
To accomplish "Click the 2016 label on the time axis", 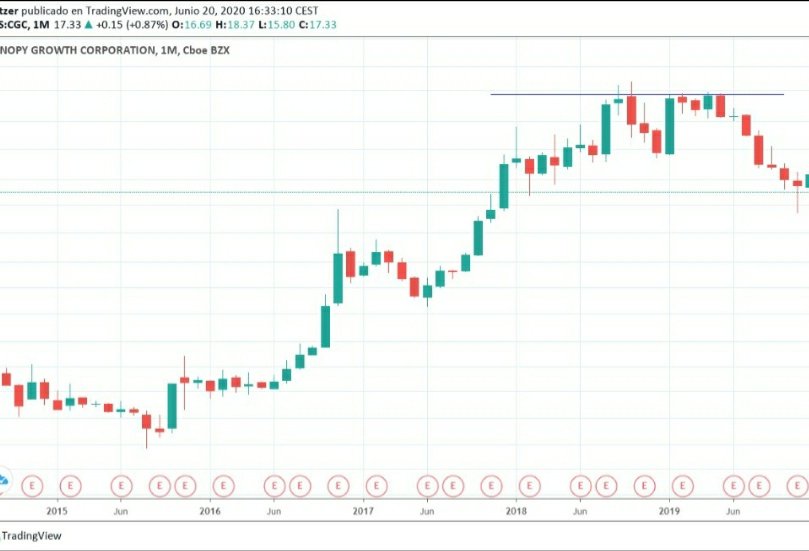I will (210, 511).
